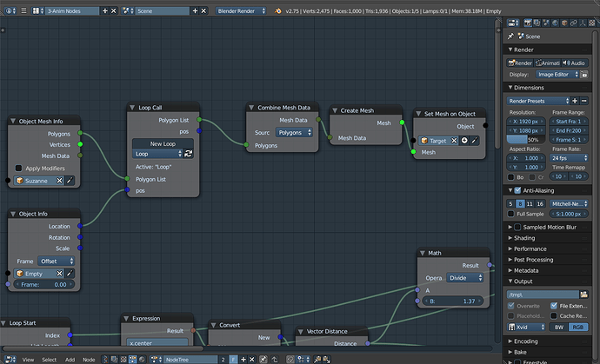600x364 pixels.
Task: Open the Info editor type selector
Action: tap(10, 10)
